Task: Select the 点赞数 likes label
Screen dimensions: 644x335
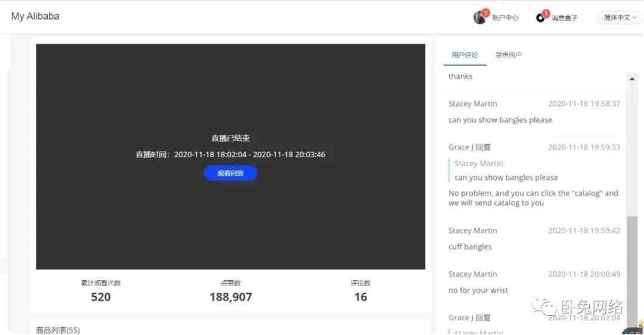Action: (231, 283)
